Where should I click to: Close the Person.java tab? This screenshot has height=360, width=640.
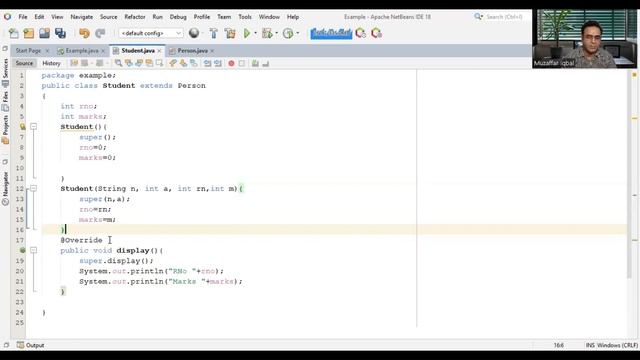(212, 51)
